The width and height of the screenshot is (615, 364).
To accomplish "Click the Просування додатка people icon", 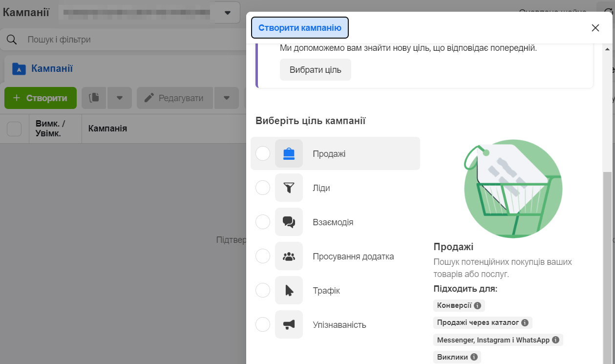I will coord(288,256).
